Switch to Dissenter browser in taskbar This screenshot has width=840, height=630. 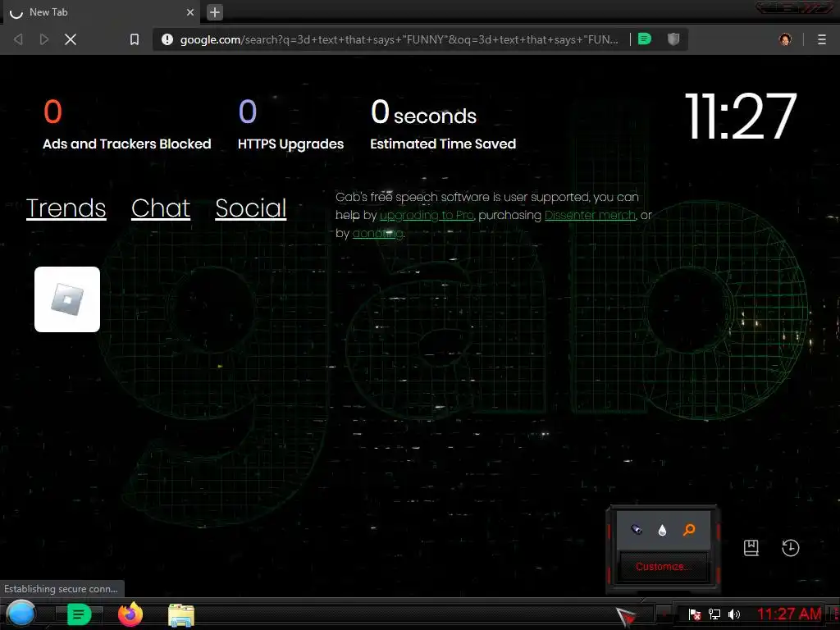pos(79,614)
